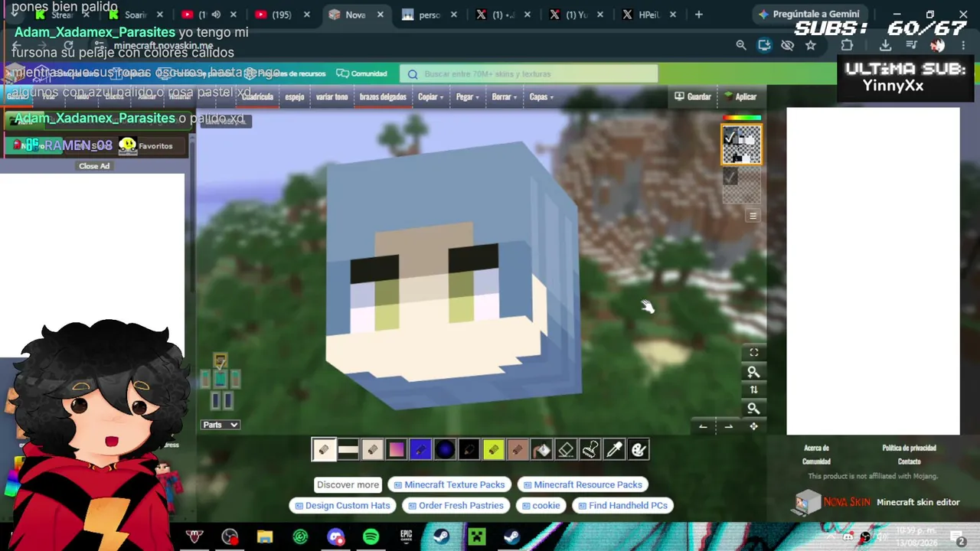980x551 pixels.
Task: Open the Capas dropdown
Action: point(541,97)
